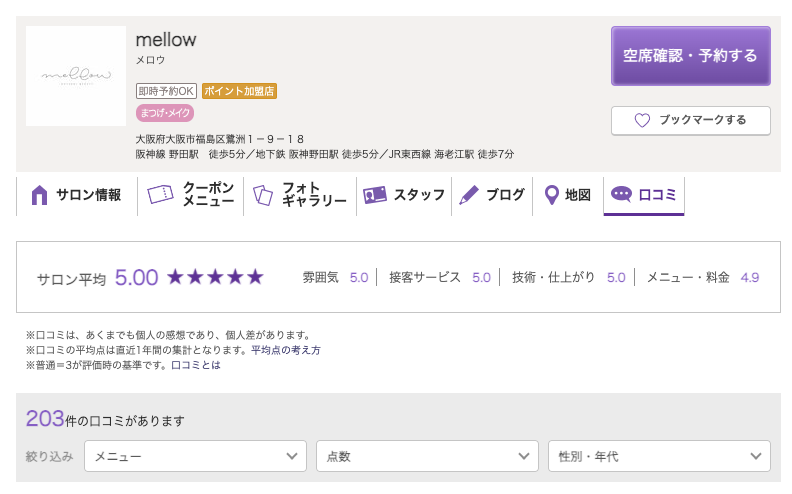The height and width of the screenshot is (494, 792).
Task: Open the サロン情報 tab
Action: tap(77, 196)
